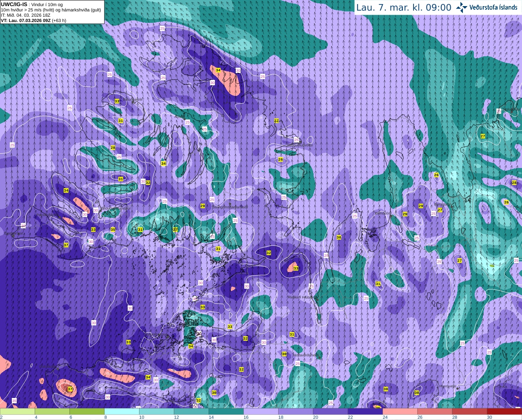Screen dimensions: 522x420
Task: Choose the dark red swatch above 30
Action: (504, 411)
